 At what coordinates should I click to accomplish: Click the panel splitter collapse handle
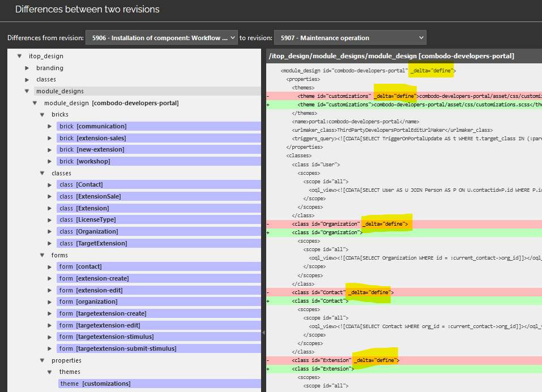pos(263,333)
